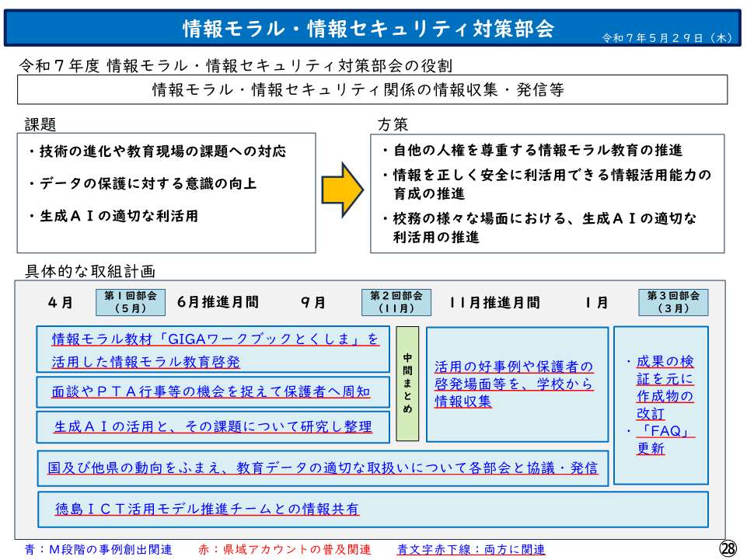The width and height of the screenshot is (747, 560).
Task: Select the 第１回部会（５月） header box
Action: [x=129, y=301]
